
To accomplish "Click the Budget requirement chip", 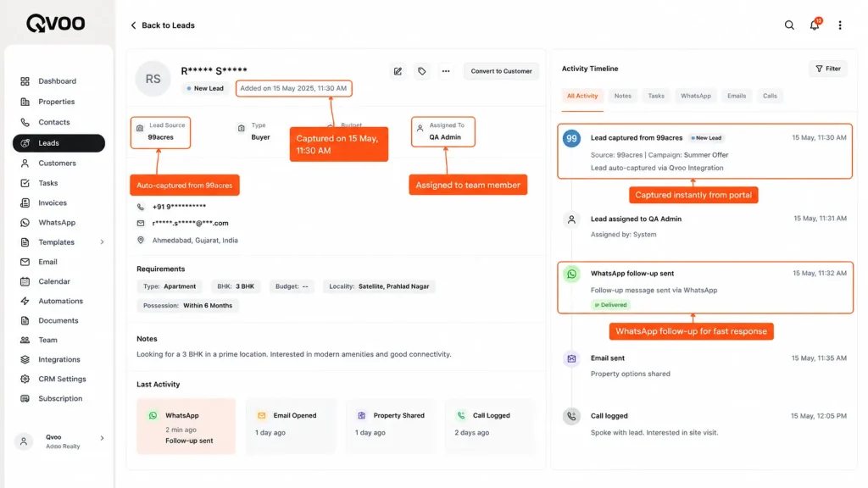I will [x=292, y=286].
